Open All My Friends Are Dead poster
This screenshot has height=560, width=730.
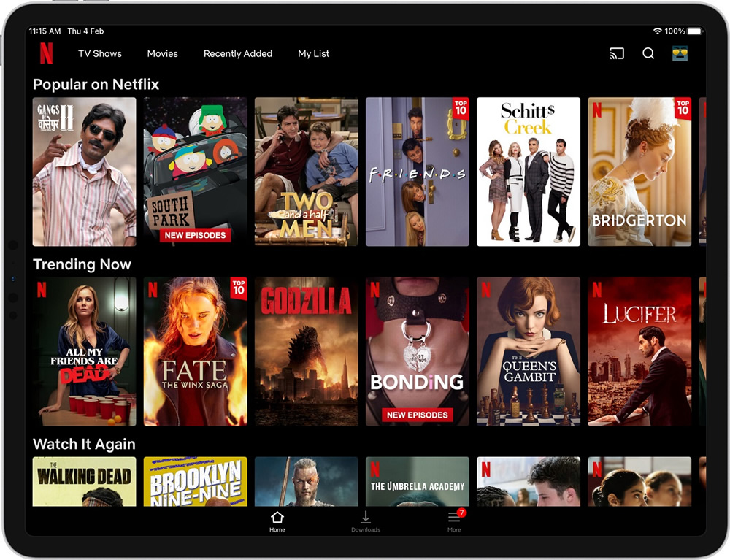pyautogui.click(x=84, y=351)
